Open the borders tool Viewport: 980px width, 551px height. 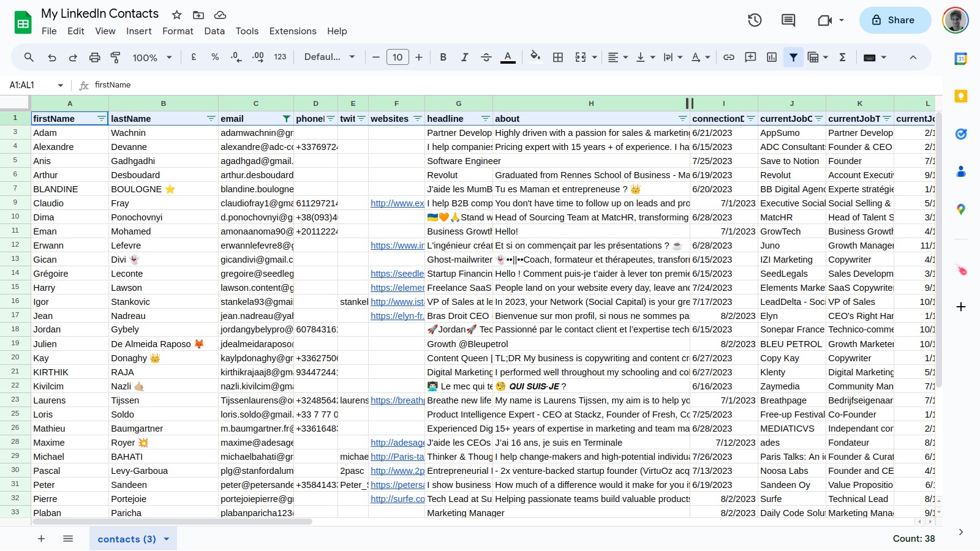click(558, 57)
